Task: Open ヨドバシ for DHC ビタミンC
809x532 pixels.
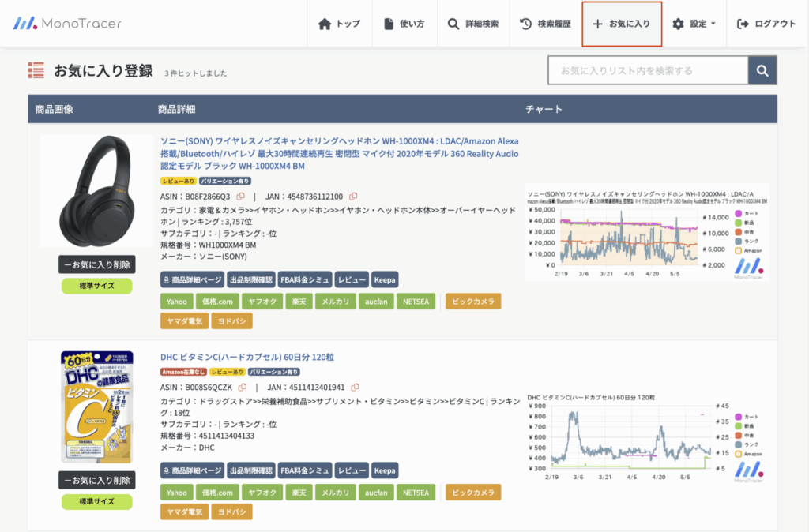Action: click(231, 512)
